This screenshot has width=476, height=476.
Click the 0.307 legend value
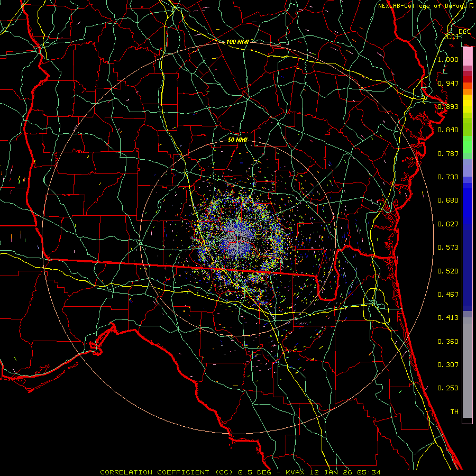(x=448, y=364)
